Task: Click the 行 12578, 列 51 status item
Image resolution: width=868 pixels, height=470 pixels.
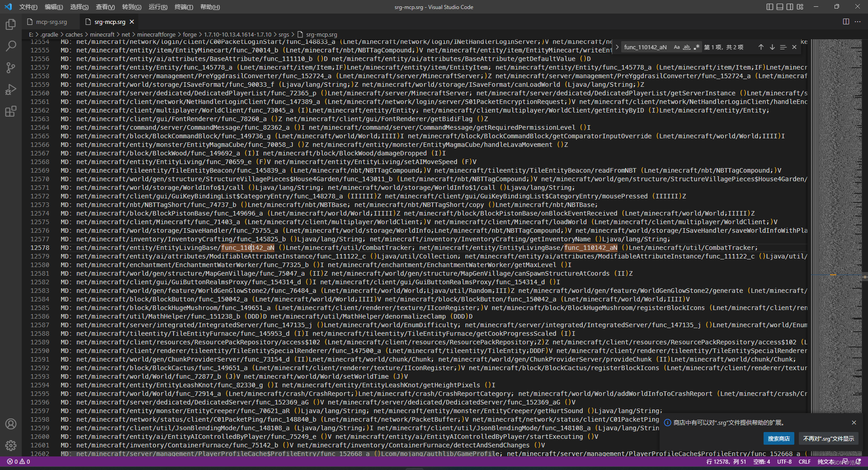Action: 726,461
